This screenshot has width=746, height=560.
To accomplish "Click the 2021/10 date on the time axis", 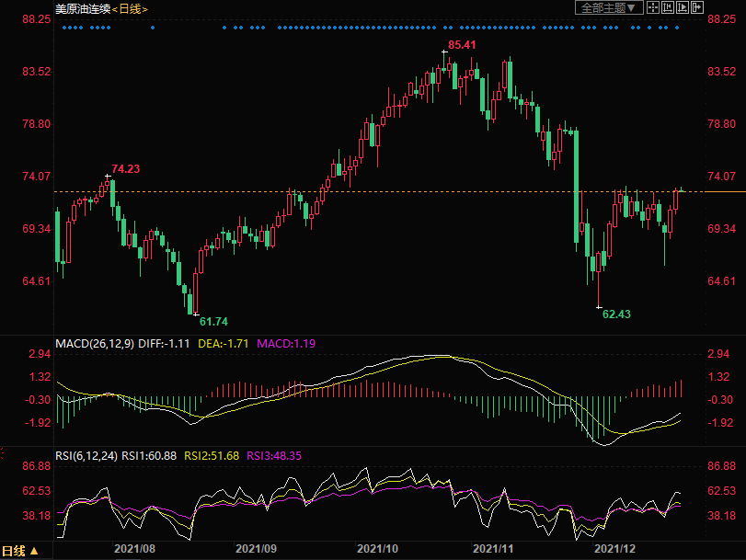I will (x=379, y=548).
